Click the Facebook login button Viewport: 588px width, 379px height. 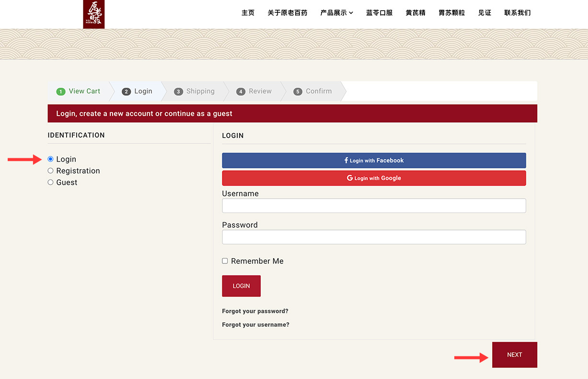(374, 160)
